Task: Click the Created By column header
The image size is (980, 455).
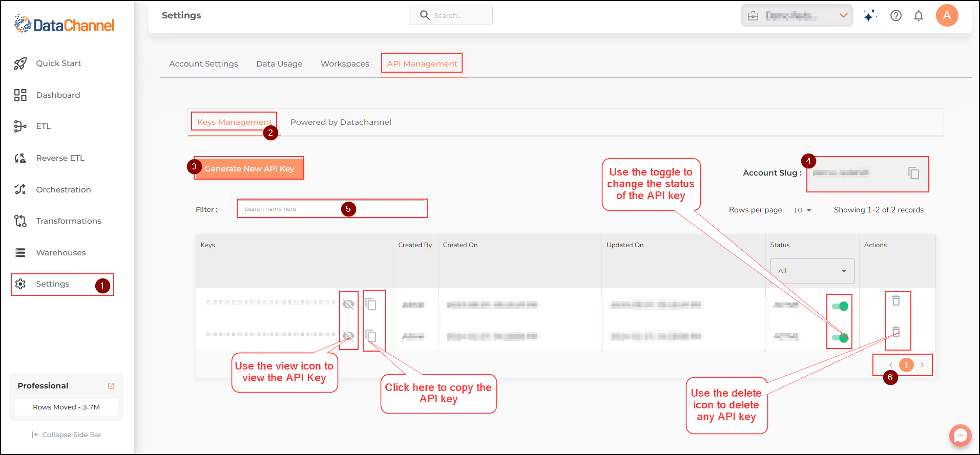Action: [x=415, y=245]
